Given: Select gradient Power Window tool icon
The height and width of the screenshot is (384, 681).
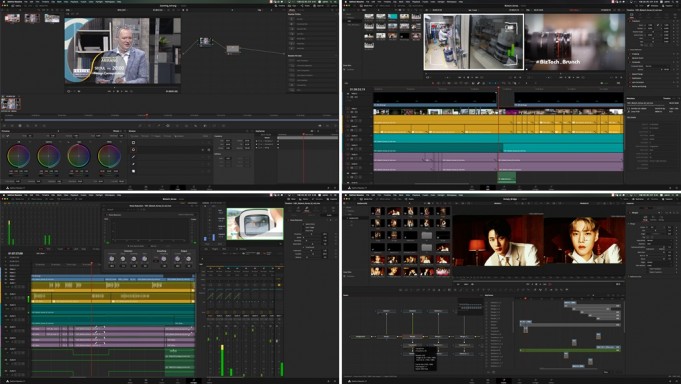Looking at the screenshot, I should pos(133,171).
